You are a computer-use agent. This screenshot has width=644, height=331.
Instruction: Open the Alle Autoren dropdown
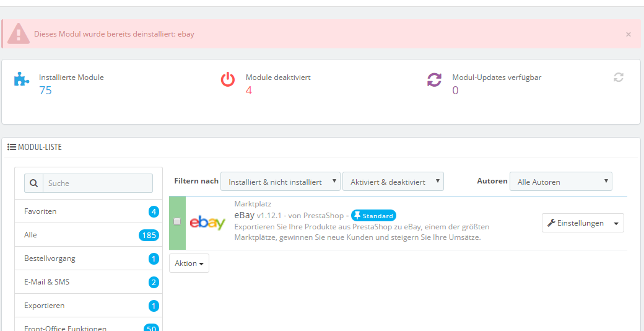(x=560, y=182)
